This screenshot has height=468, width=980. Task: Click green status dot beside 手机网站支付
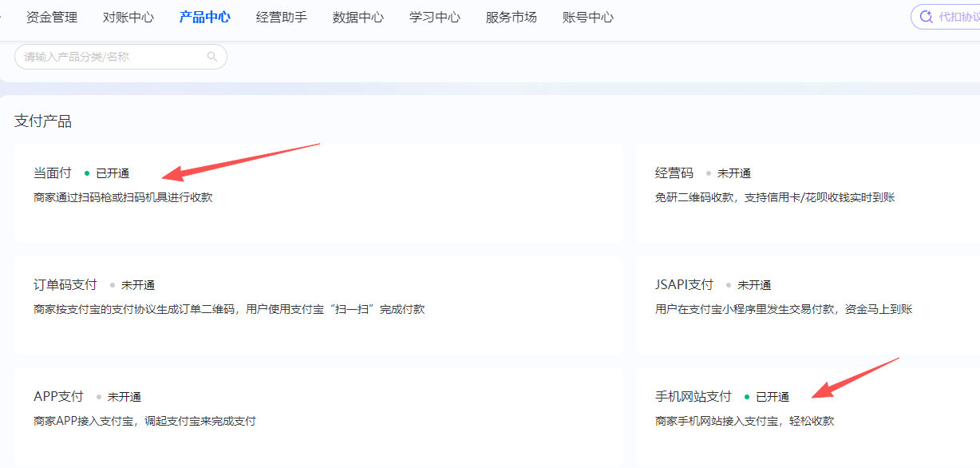click(747, 397)
